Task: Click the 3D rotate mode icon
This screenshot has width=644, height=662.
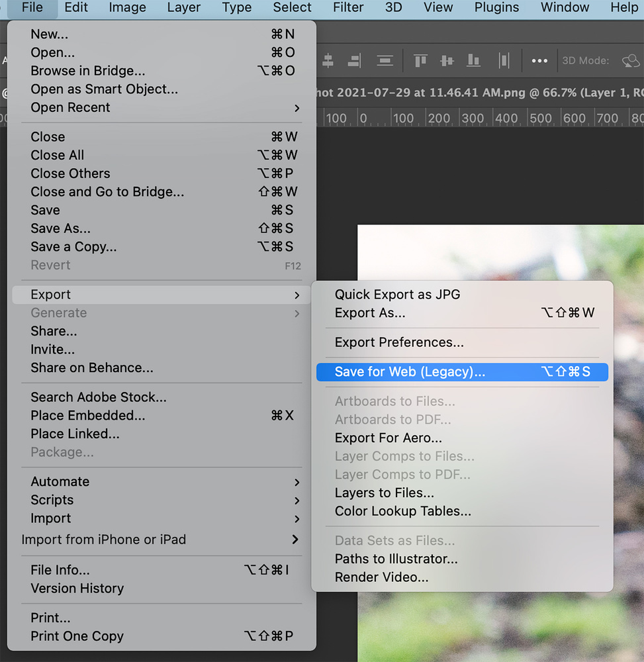Action: click(631, 61)
